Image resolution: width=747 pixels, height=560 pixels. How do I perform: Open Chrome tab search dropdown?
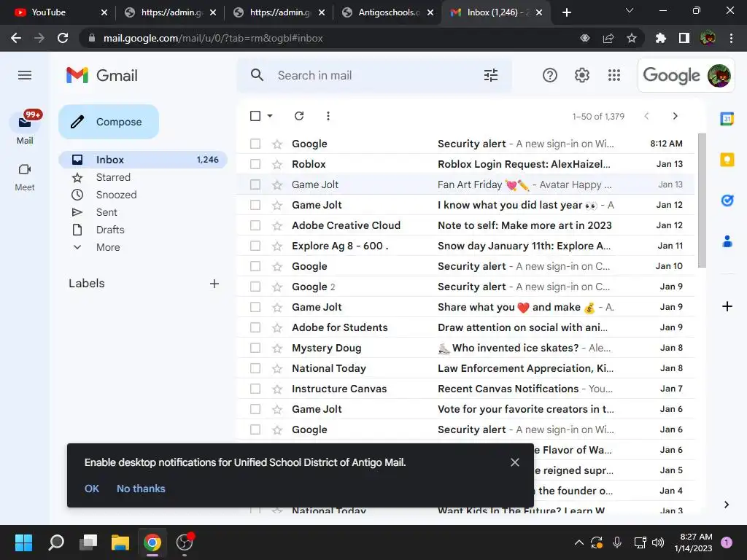coord(630,10)
